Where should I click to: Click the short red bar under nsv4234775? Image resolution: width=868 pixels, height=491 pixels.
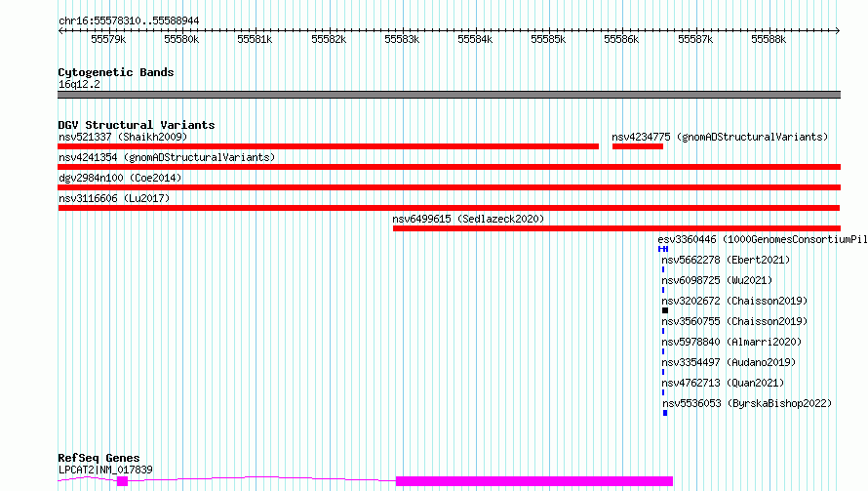click(638, 146)
